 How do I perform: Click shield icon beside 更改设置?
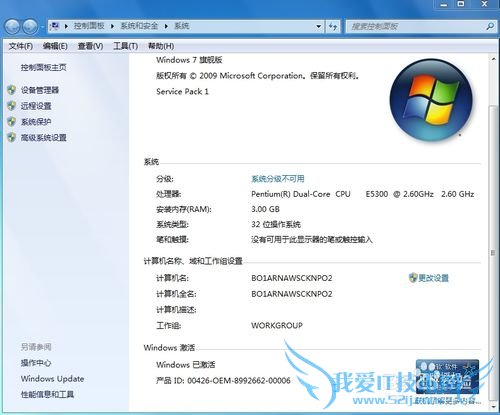coord(413,278)
